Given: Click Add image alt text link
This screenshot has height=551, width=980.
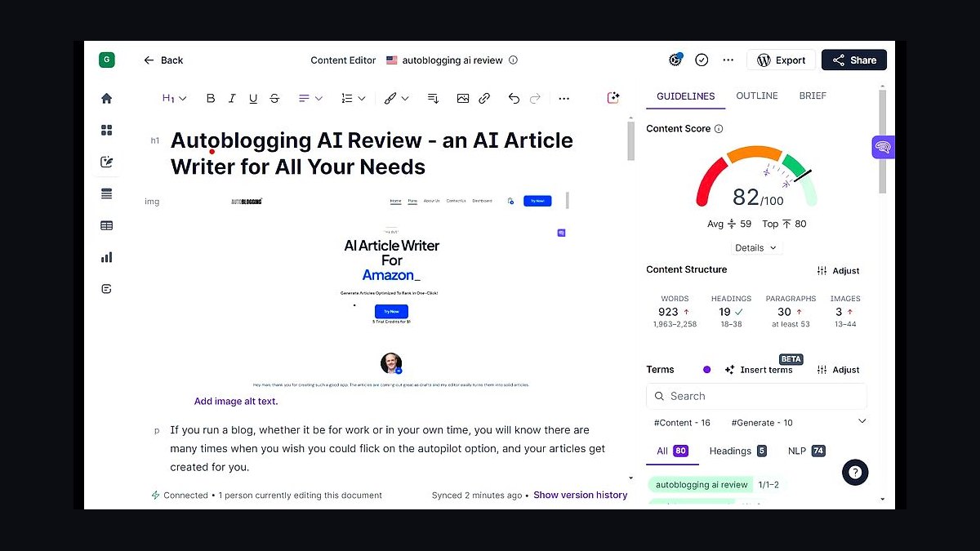Looking at the screenshot, I should tap(236, 402).
